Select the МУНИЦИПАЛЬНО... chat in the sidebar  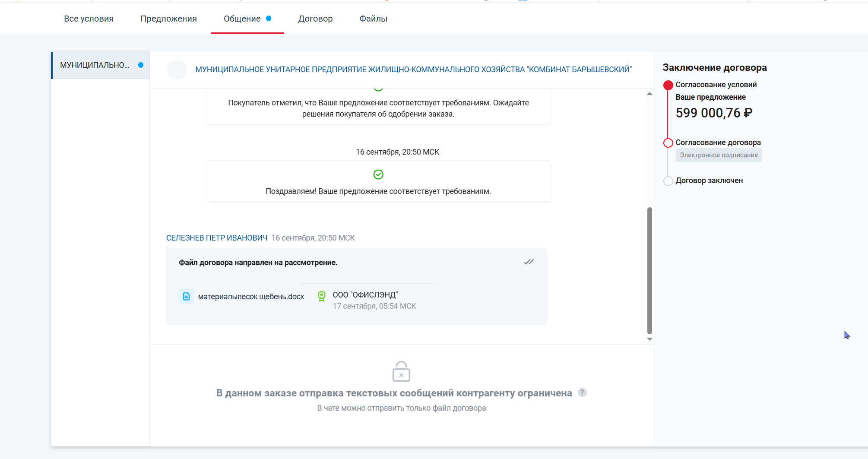click(x=100, y=65)
